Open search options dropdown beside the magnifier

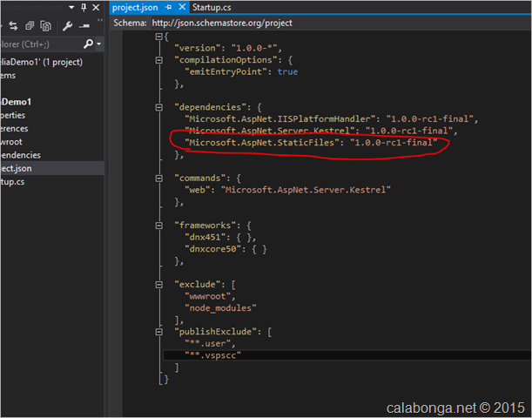[98, 44]
